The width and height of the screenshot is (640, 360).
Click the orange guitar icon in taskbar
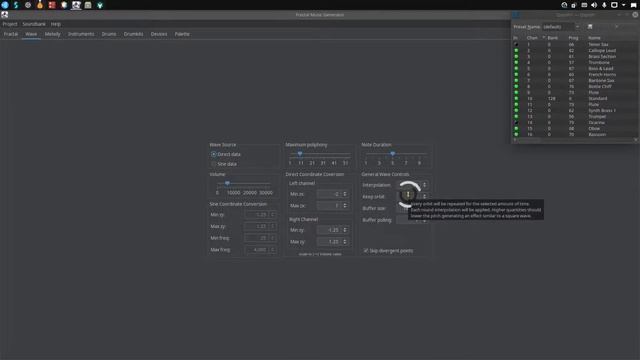click(x=40, y=5)
